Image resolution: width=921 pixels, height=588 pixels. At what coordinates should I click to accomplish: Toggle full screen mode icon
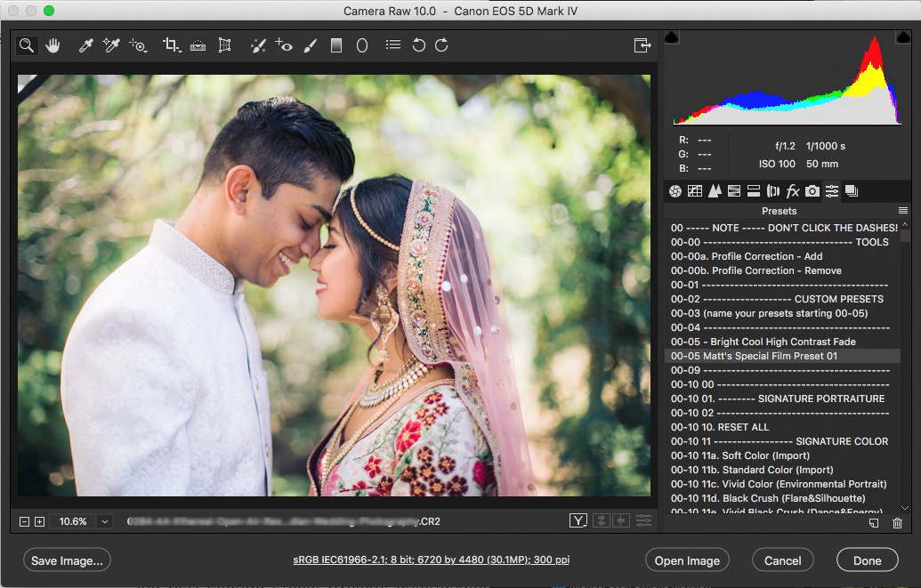click(x=642, y=45)
